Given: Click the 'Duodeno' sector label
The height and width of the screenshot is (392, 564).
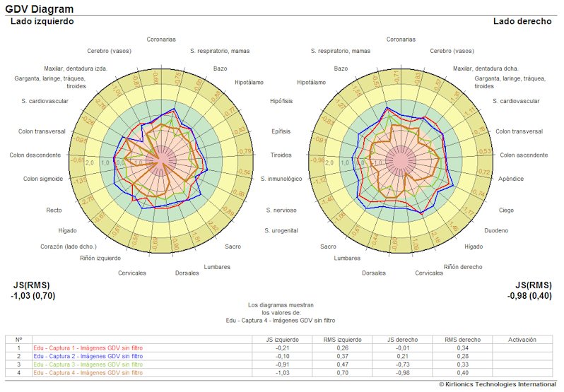Looking at the screenshot, I should point(495,231).
